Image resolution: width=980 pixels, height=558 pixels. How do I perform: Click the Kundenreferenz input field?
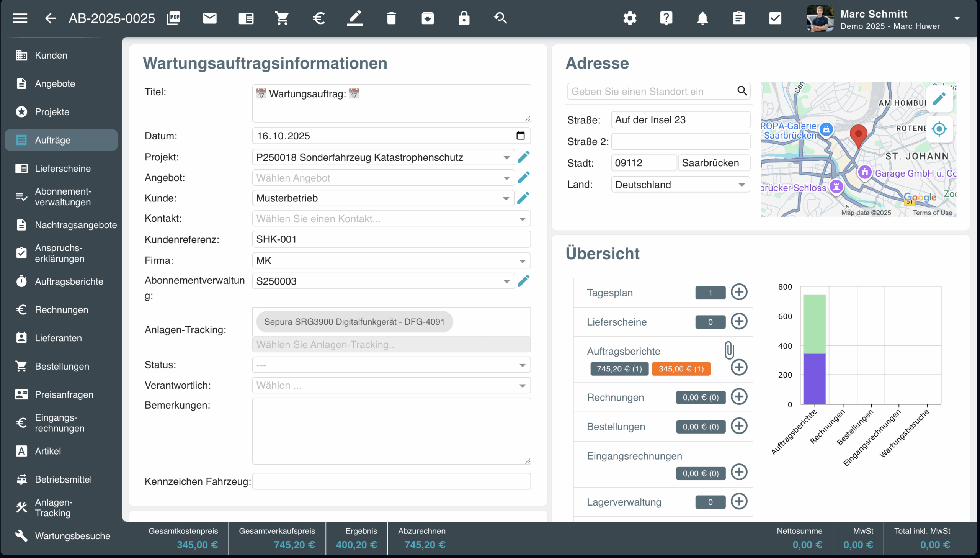[391, 239]
